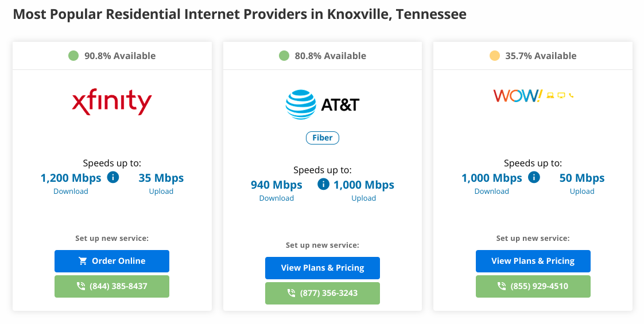Click the shopping cart icon on Order Online
The width and height of the screenshot is (644, 324).
point(83,261)
